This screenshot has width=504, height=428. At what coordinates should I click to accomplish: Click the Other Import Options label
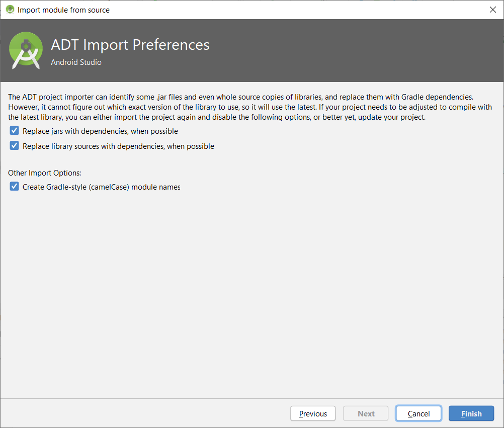tap(44, 173)
